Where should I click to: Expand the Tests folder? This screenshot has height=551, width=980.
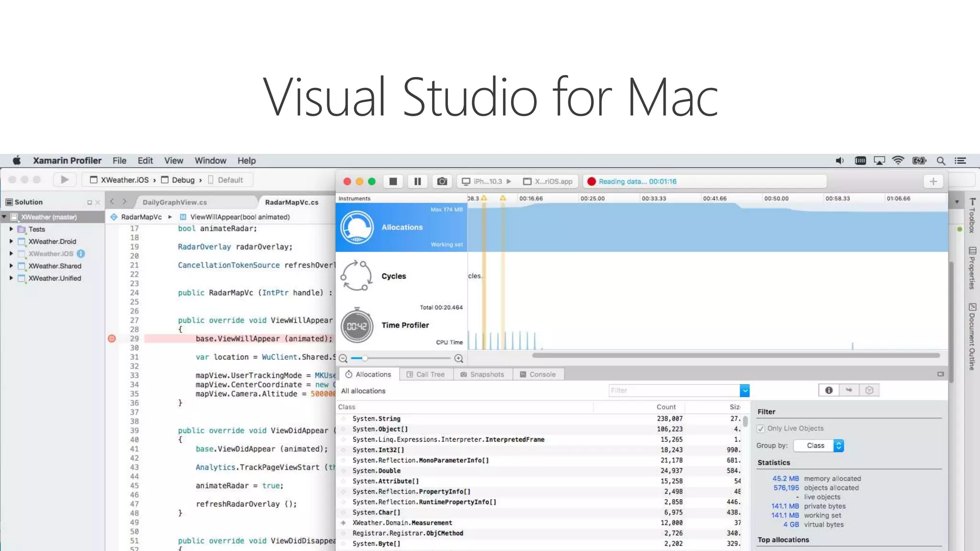(x=11, y=229)
